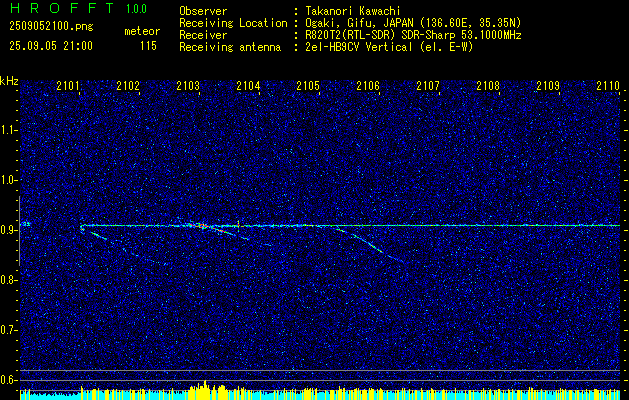This screenshot has width=629, height=400.
Task: Click the red meteor echo burst near 2103
Action: [x=201, y=226]
